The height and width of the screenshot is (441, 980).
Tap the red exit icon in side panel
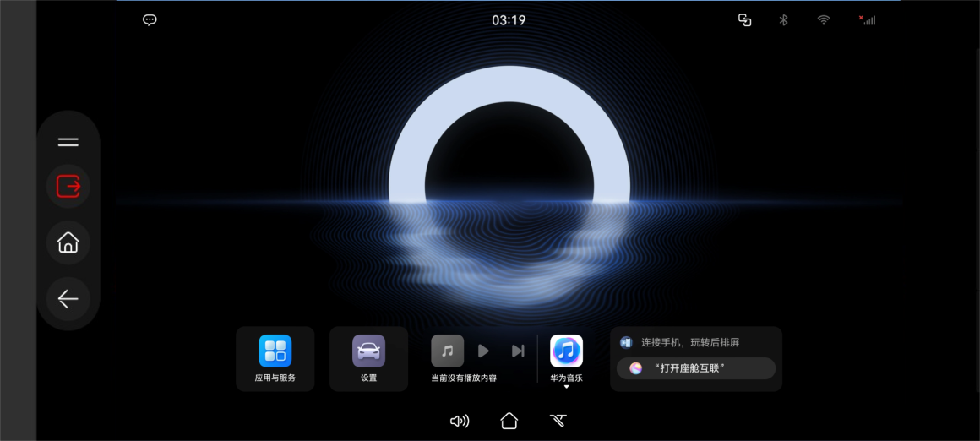pos(68,185)
